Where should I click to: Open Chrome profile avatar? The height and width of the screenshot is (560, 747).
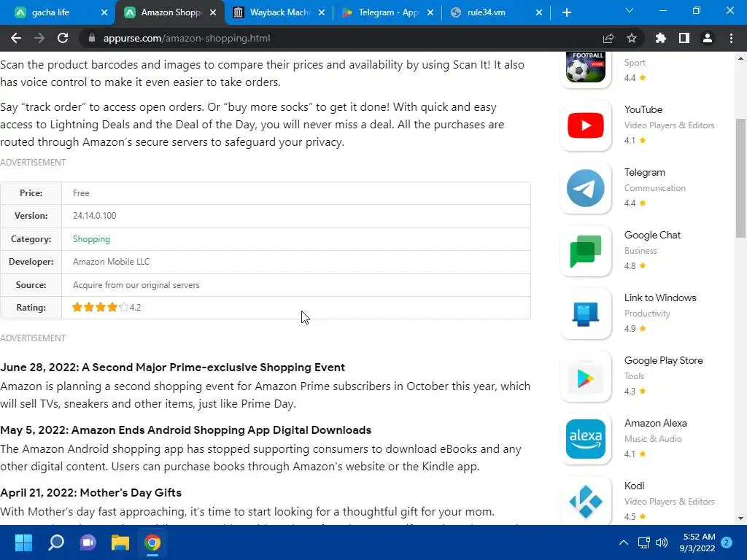(x=708, y=38)
